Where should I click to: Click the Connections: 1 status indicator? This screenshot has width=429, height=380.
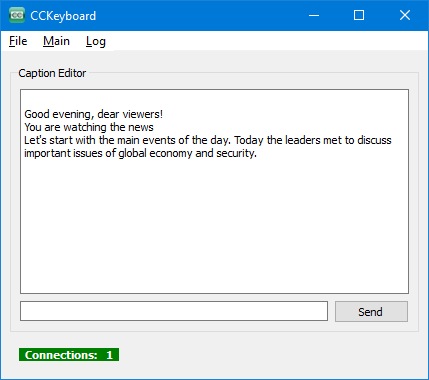point(69,355)
